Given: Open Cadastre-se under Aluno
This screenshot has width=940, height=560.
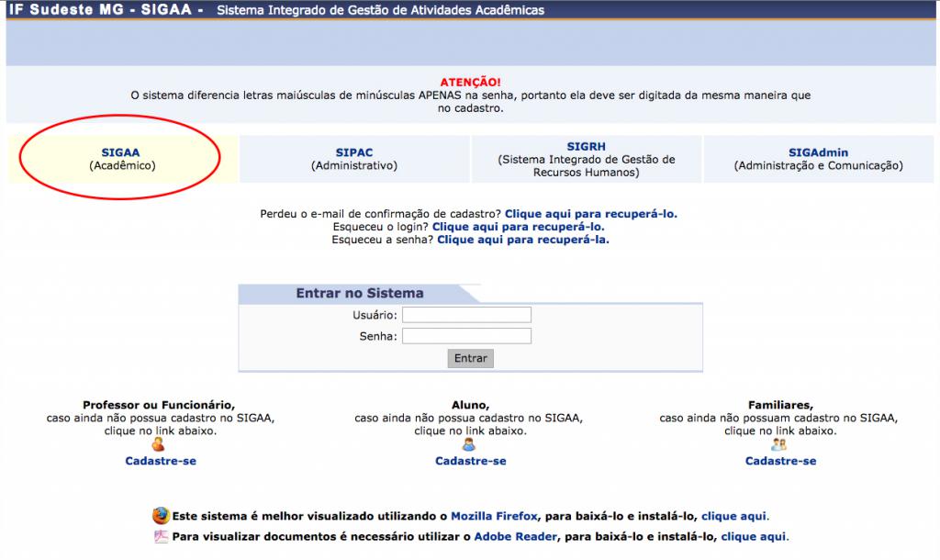Looking at the screenshot, I should pos(470,461).
